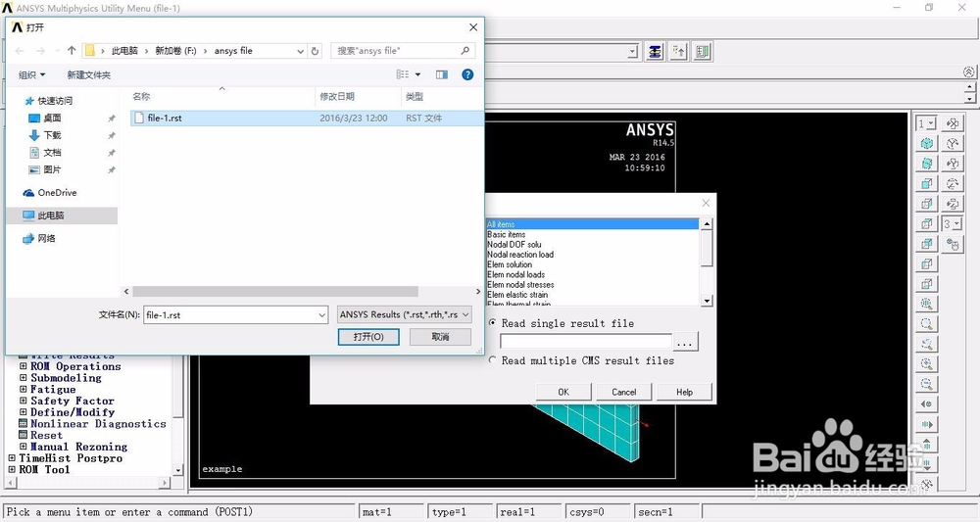This screenshot has width=980, height=522.
Task: Click the 打开(O) button
Action: point(368,337)
